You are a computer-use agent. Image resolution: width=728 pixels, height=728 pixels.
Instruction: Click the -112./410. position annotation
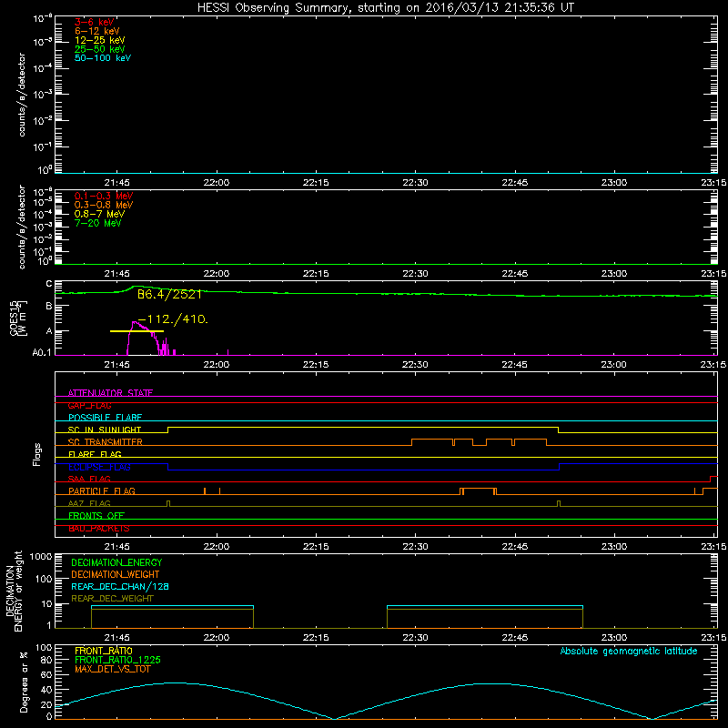pos(173,319)
